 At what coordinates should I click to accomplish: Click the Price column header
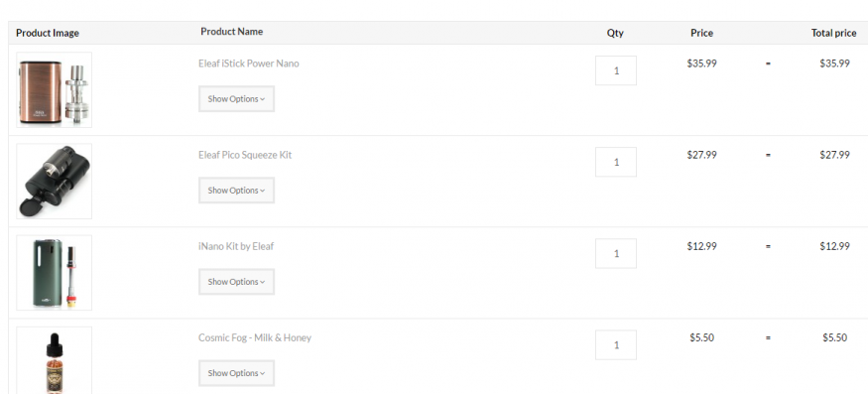pyautogui.click(x=701, y=33)
